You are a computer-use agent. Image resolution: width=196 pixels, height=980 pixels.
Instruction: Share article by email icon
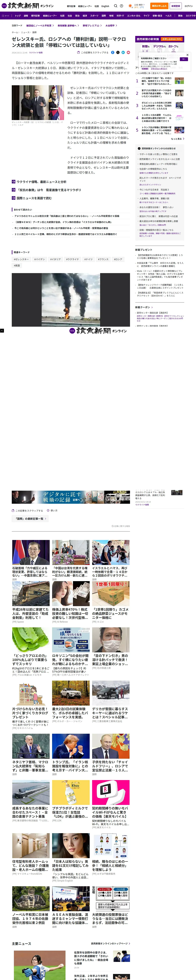coord(128,52)
